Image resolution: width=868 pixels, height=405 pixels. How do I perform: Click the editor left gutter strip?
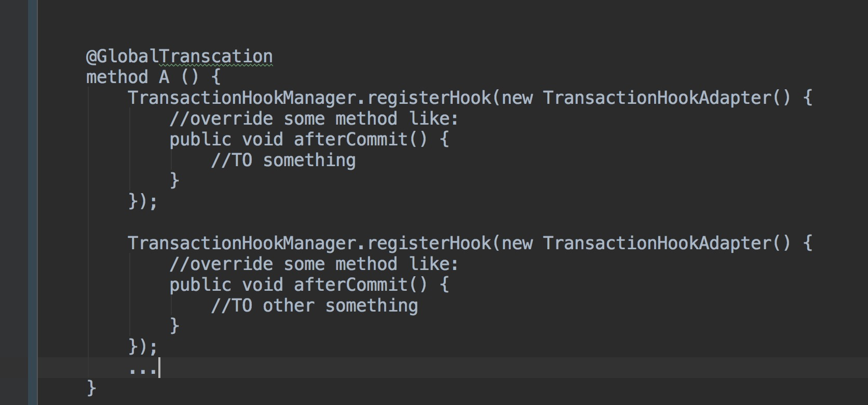(x=33, y=203)
